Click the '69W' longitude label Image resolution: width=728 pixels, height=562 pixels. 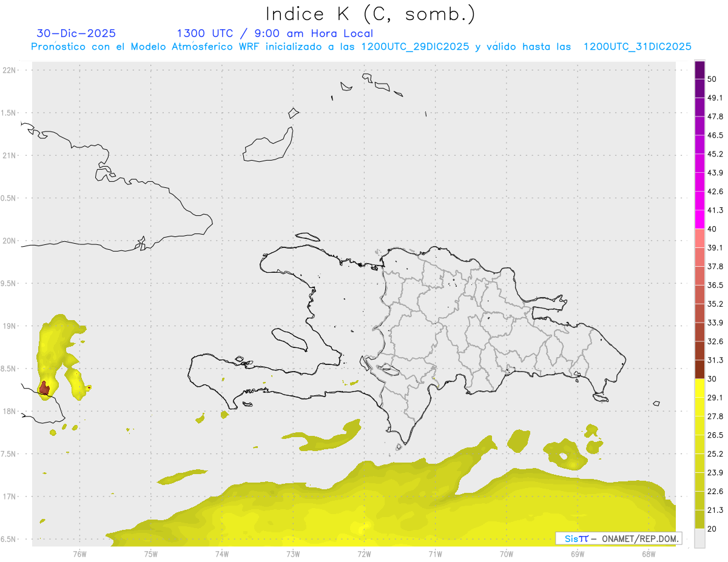click(x=578, y=554)
